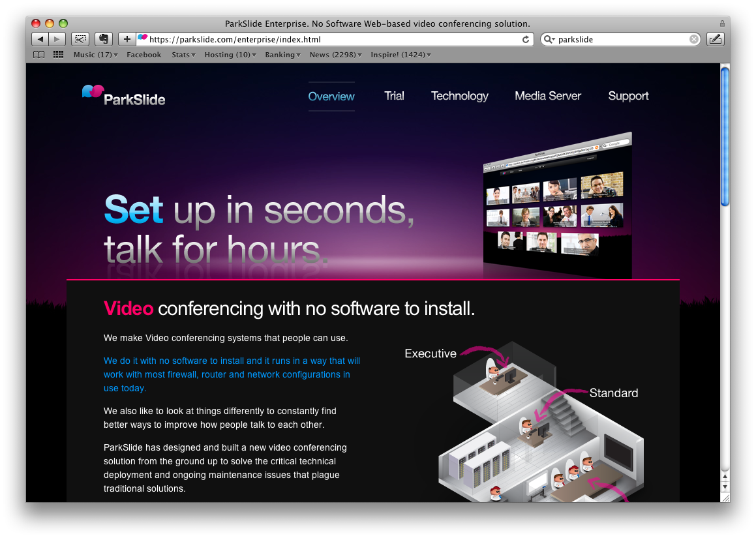Click the lock icon in the title bar
The image size is (756, 538).
pyautogui.click(x=722, y=23)
